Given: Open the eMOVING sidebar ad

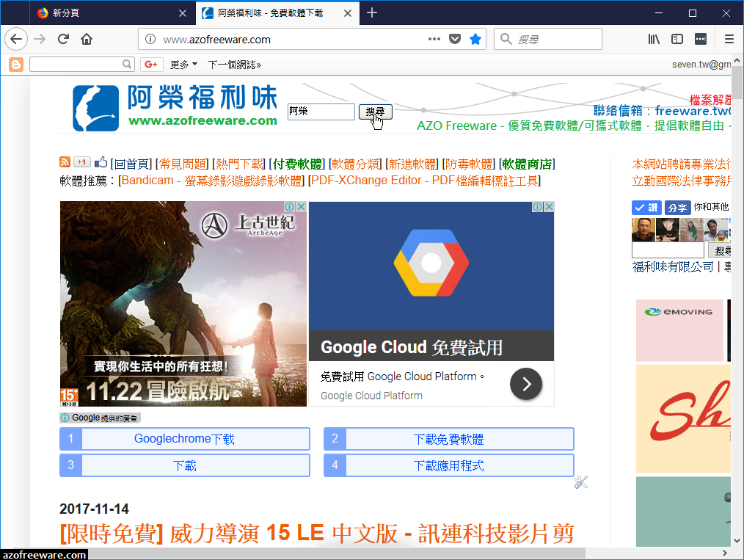Looking at the screenshot, I should [679, 330].
